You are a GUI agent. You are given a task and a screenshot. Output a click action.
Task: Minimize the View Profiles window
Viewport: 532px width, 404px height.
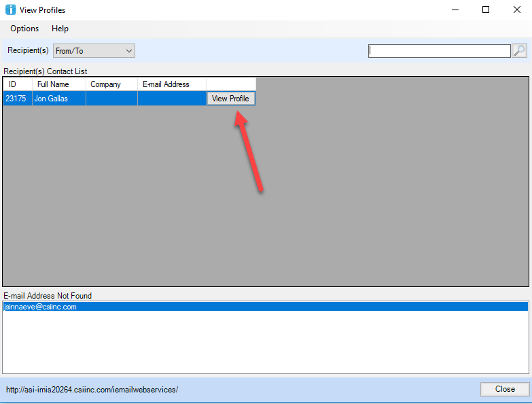(453, 10)
